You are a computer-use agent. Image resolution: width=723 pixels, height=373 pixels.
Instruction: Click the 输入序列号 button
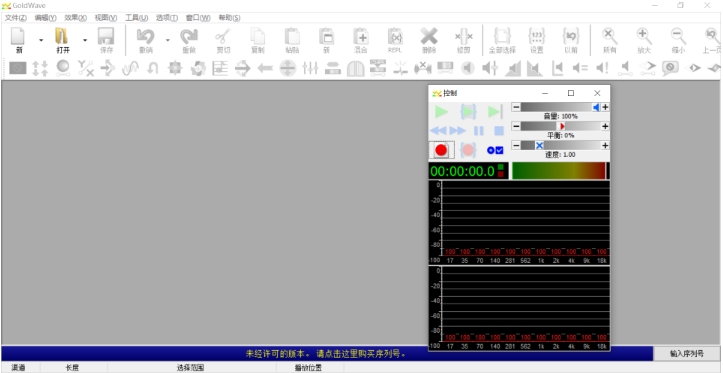pyautogui.click(x=687, y=354)
